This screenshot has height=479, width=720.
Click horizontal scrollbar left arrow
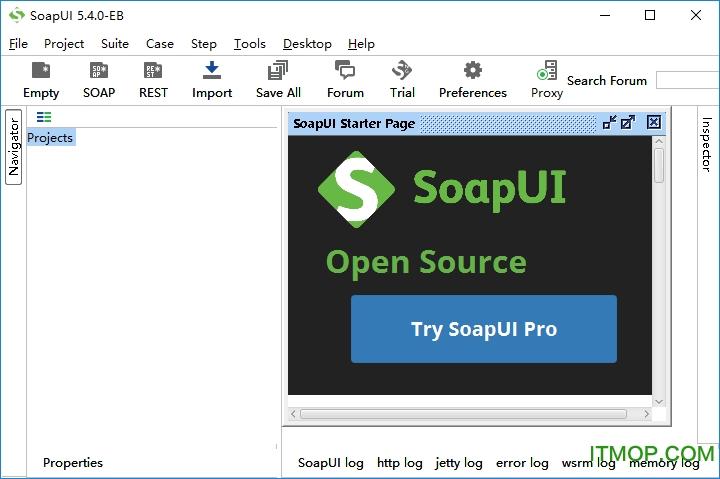point(293,414)
